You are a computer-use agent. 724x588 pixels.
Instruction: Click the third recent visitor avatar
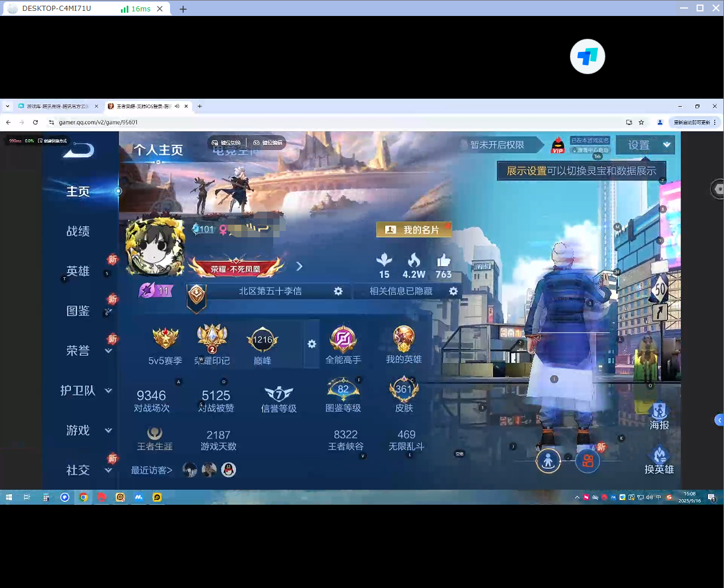tap(228, 469)
